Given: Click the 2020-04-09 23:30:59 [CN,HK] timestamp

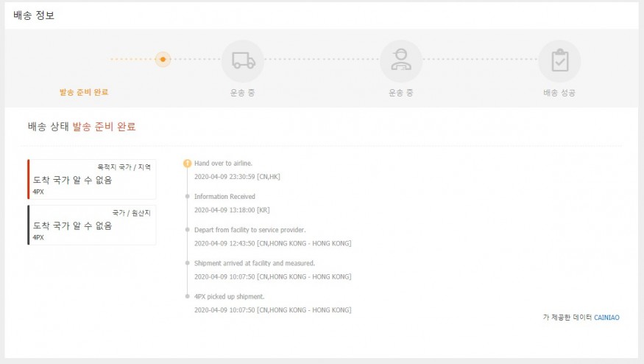Looking at the screenshot, I should coord(237,177).
